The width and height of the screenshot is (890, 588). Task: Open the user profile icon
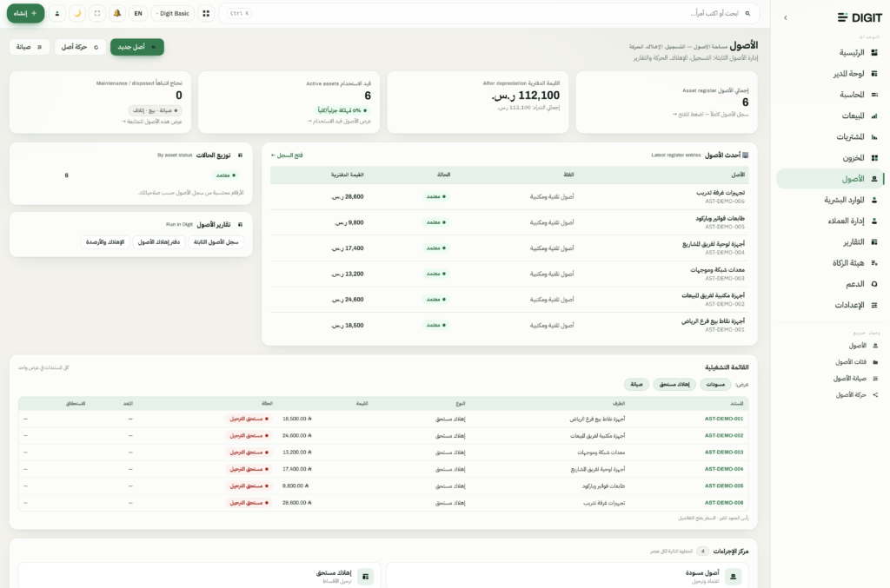[x=56, y=13]
